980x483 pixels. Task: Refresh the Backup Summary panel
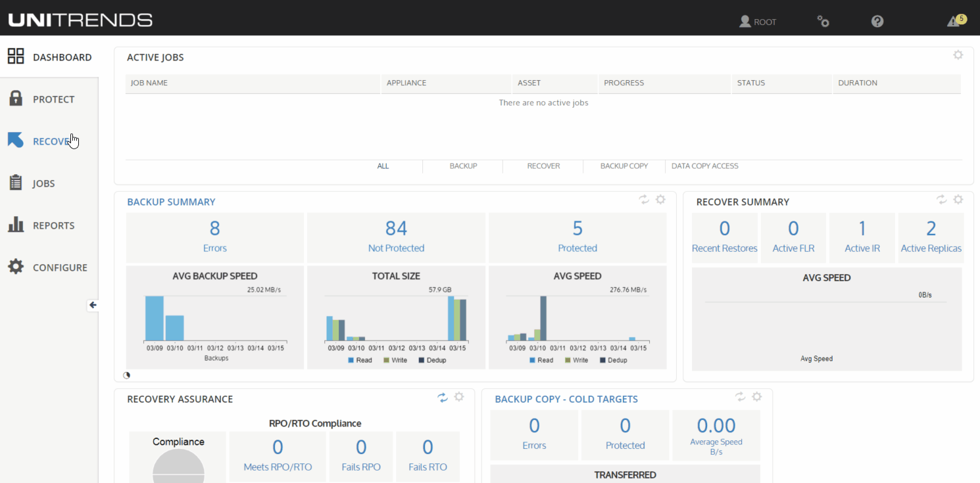tap(644, 200)
